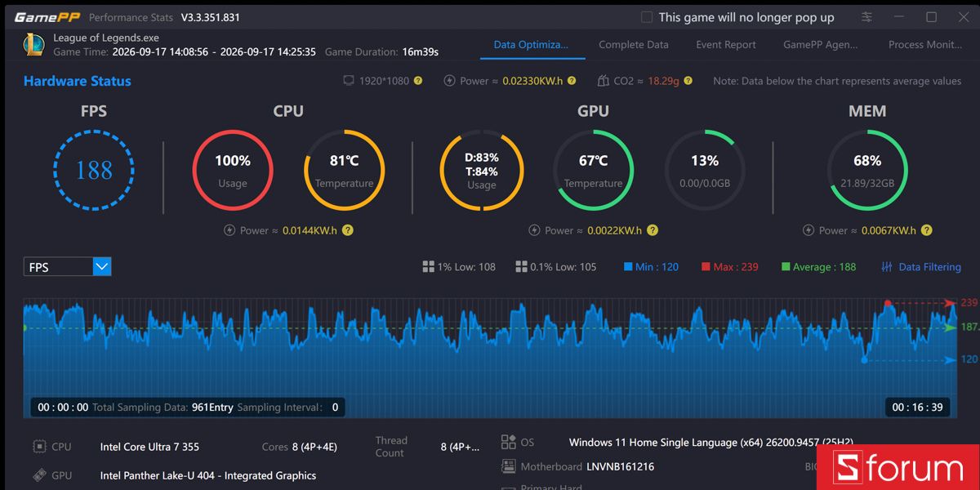
Task: Click 'Intel Panther Lake-U 404 - Integrated Graphics' text
Action: coord(207,475)
